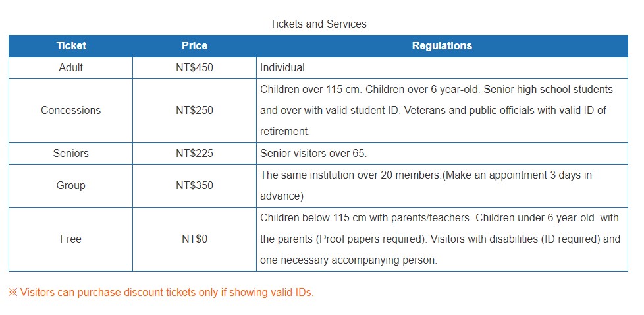
Task: Select the Group ticket cell
Action: [x=71, y=186]
